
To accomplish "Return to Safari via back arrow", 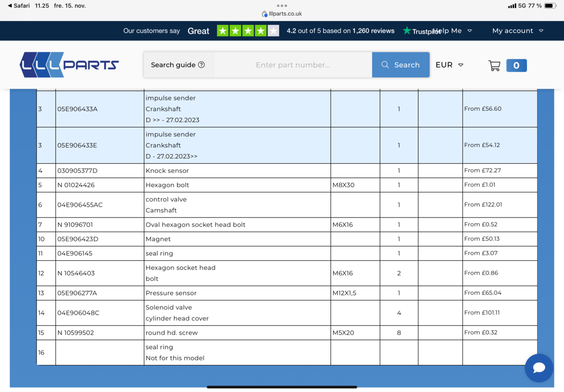I will [20, 6].
